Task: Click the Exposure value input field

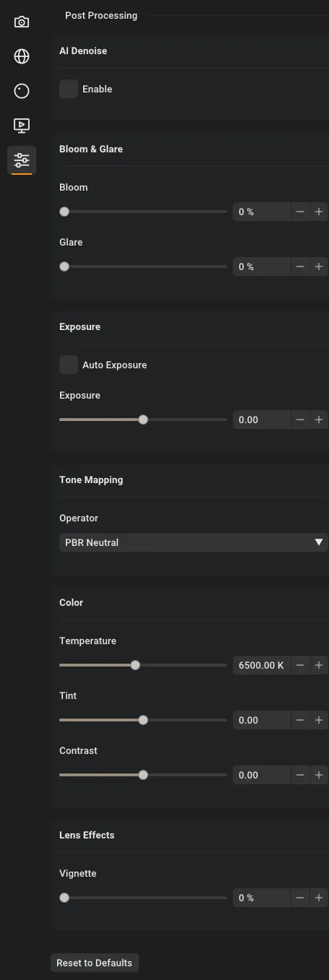Action: pyautogui.click(x=262, y=420)
